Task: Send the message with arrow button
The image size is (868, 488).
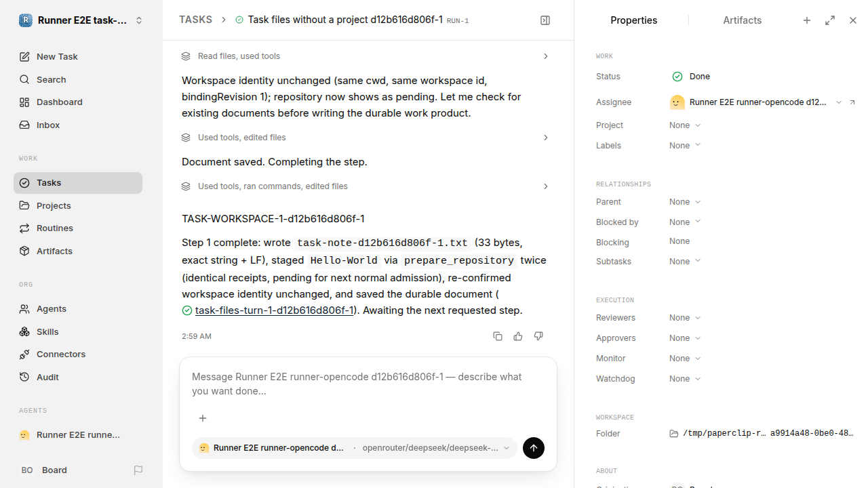Action: pos(534,448)
